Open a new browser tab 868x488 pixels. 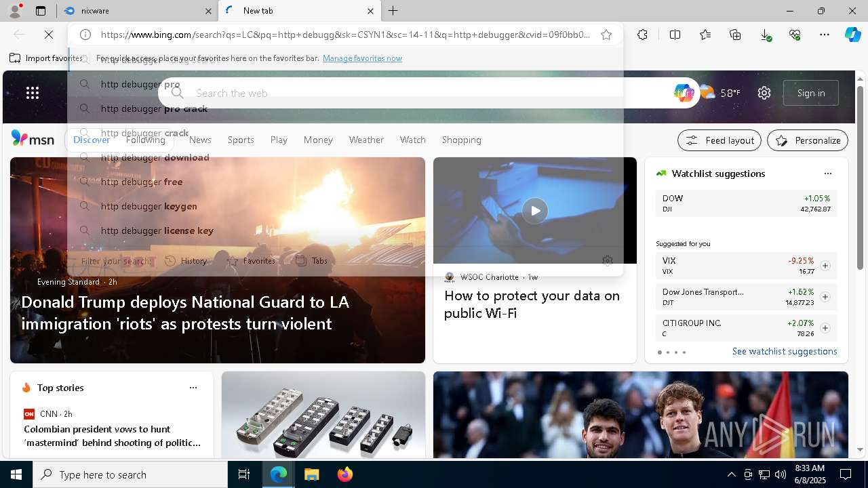click(393, 11)
